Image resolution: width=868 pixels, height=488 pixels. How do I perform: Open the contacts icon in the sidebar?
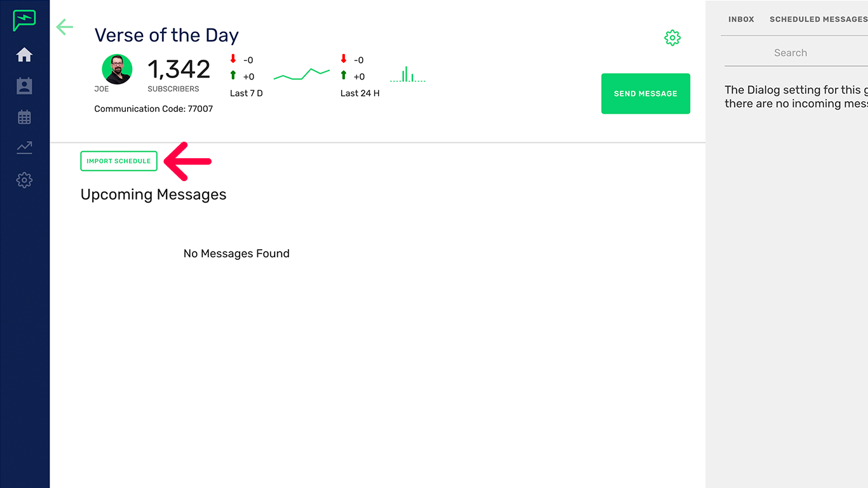[x=24, y=86]
